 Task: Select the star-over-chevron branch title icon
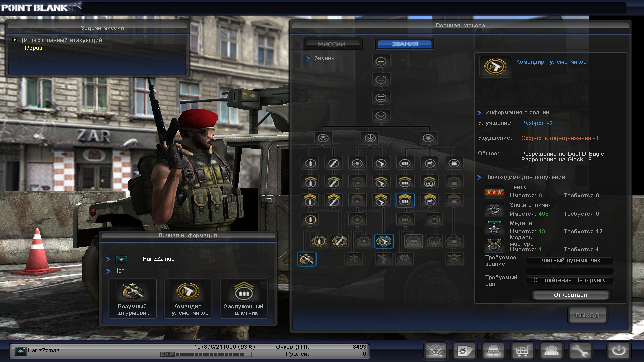(323, 138)
